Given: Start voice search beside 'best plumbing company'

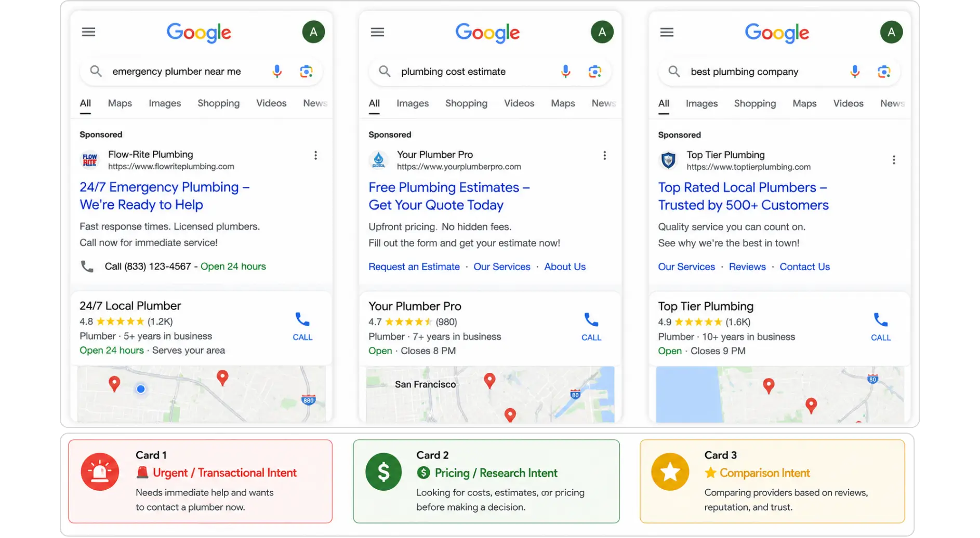Looking at the screenshot, I should click(855, 71).
